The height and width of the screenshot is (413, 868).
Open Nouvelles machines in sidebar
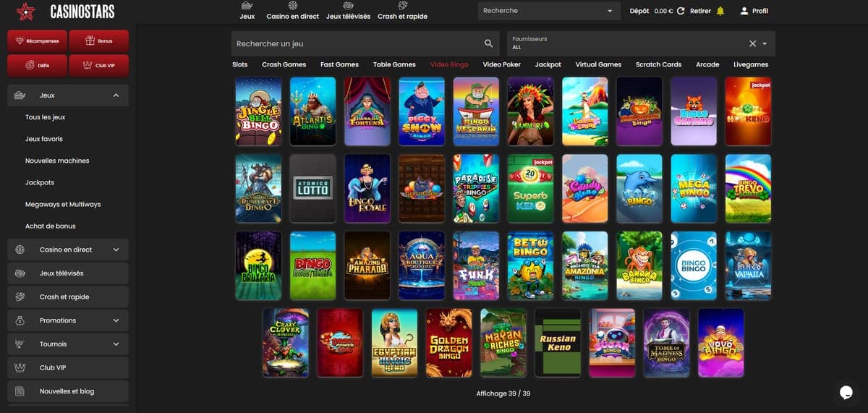click(57, 161)
